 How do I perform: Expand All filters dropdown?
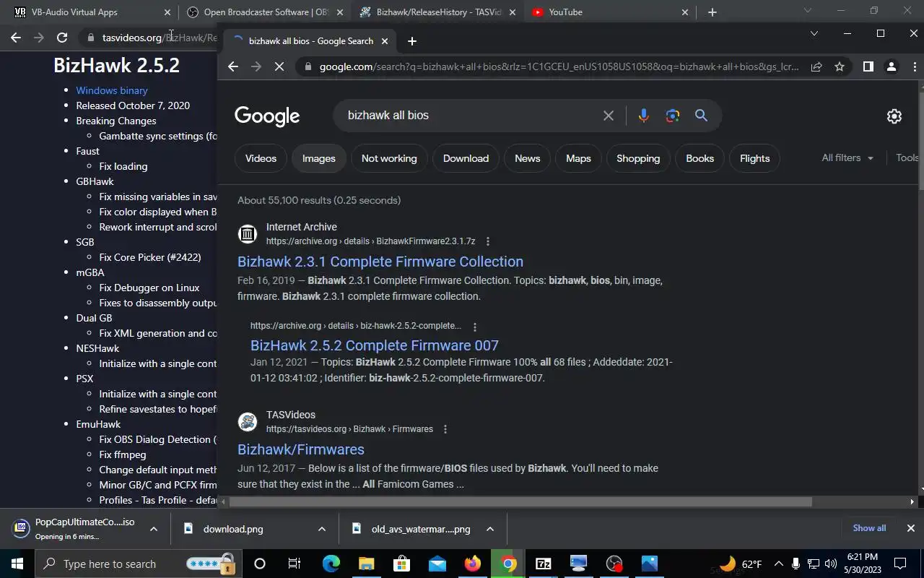point(847,158)
